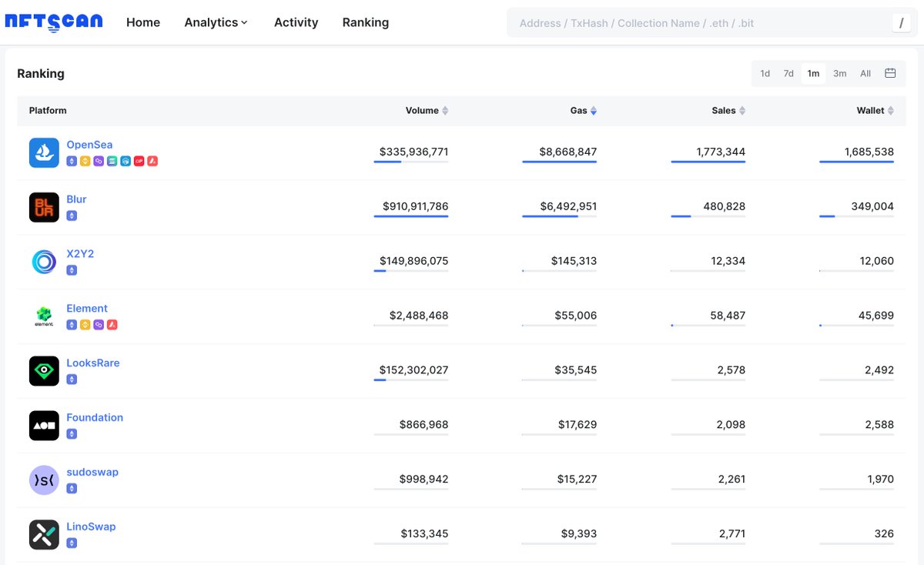
Task: Click OpenSea's Avalanche chain icon
Action: 152,161
